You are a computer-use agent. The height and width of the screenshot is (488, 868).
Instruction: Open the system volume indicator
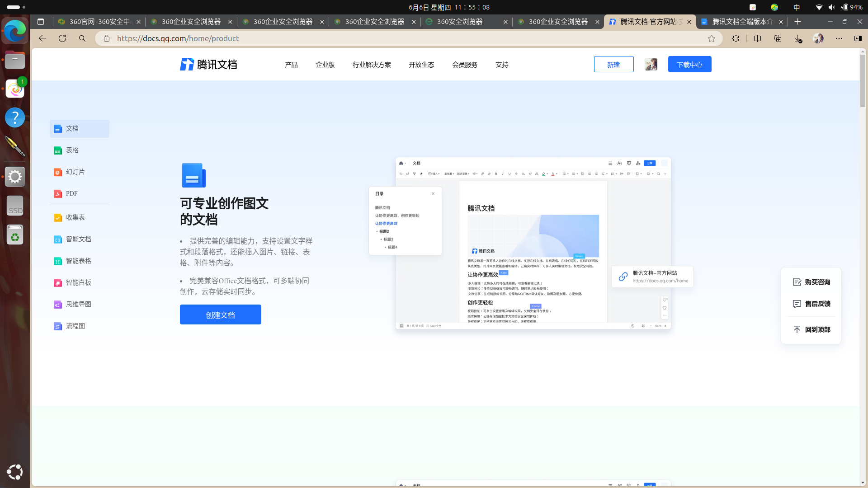(831, 7)
